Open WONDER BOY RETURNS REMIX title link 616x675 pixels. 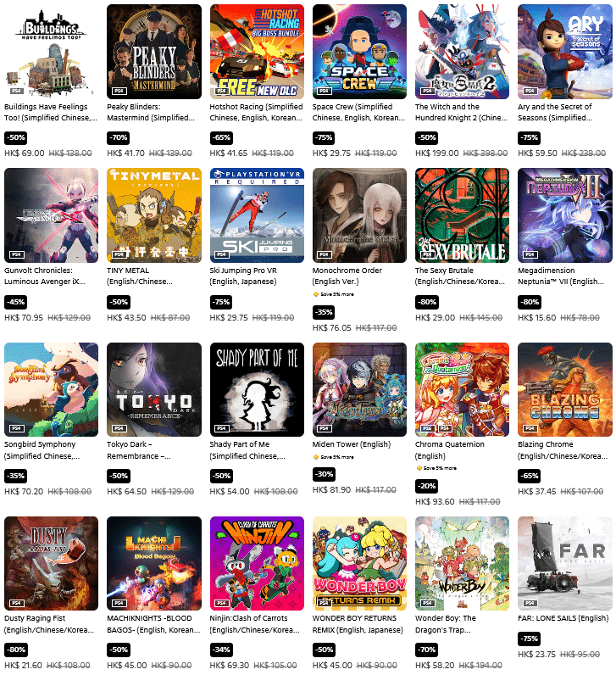[358, 624]
